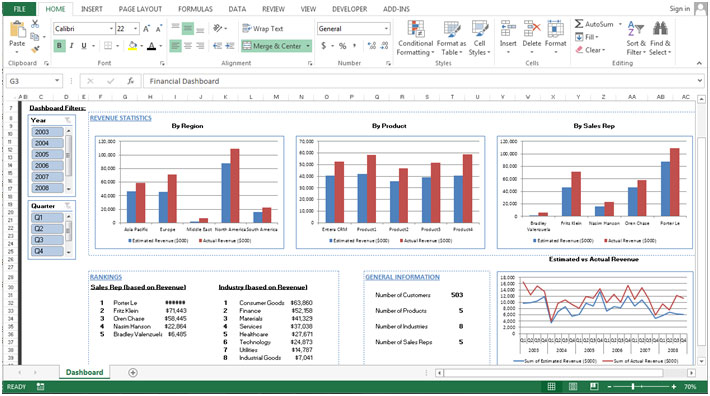710x396 pixels.
Task: Toggle Align Left
Action: coord(175,46)
